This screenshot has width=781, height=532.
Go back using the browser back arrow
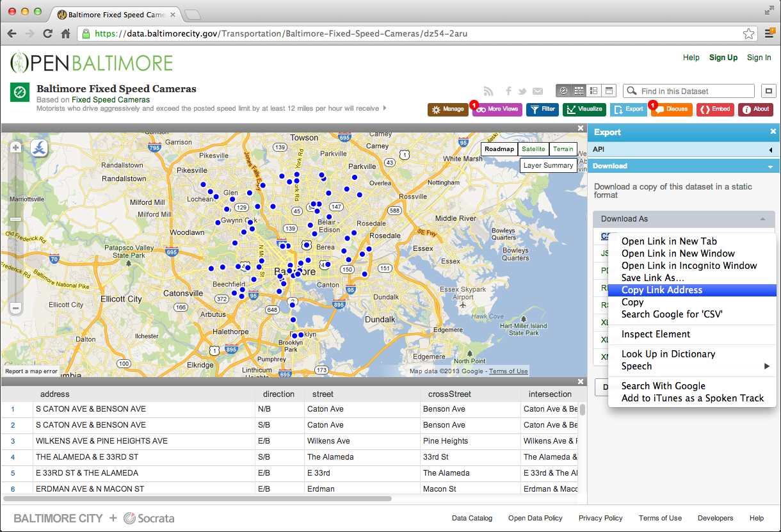coord(12,33)
